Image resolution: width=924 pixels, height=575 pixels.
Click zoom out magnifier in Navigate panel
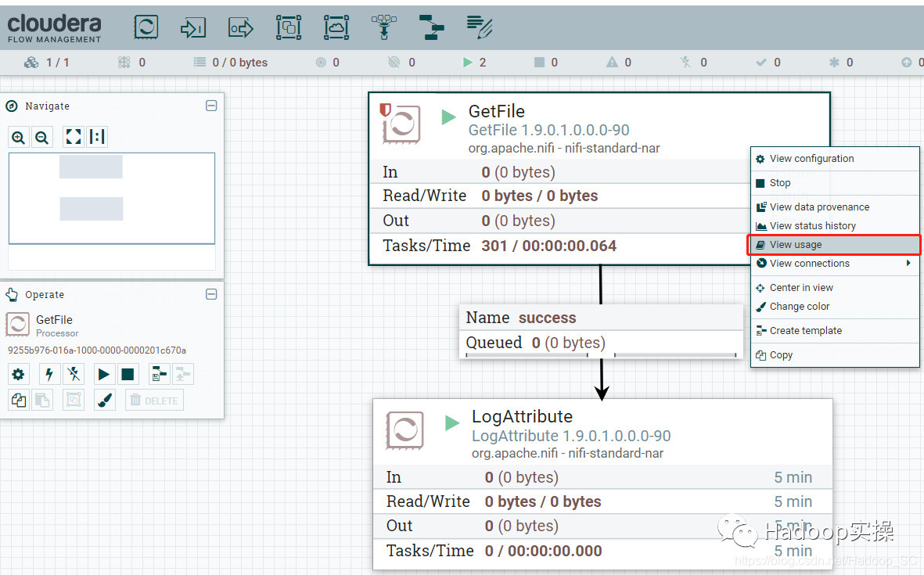point(41,137)
